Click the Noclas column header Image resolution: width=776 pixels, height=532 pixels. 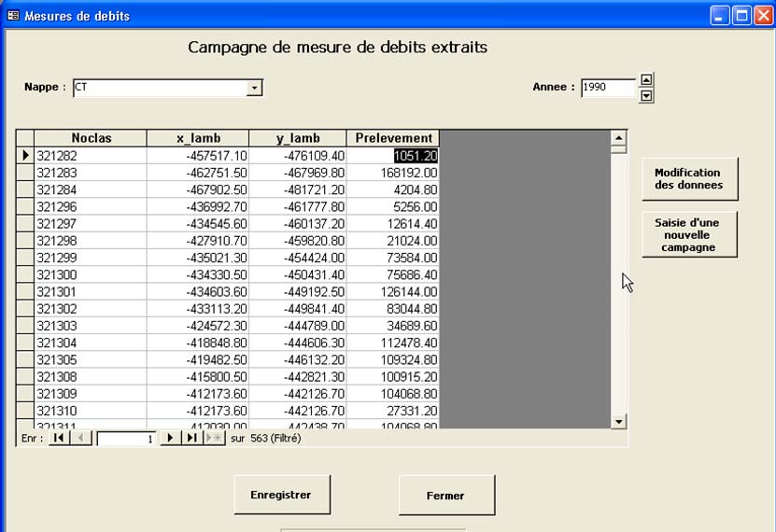click(91, 138)
